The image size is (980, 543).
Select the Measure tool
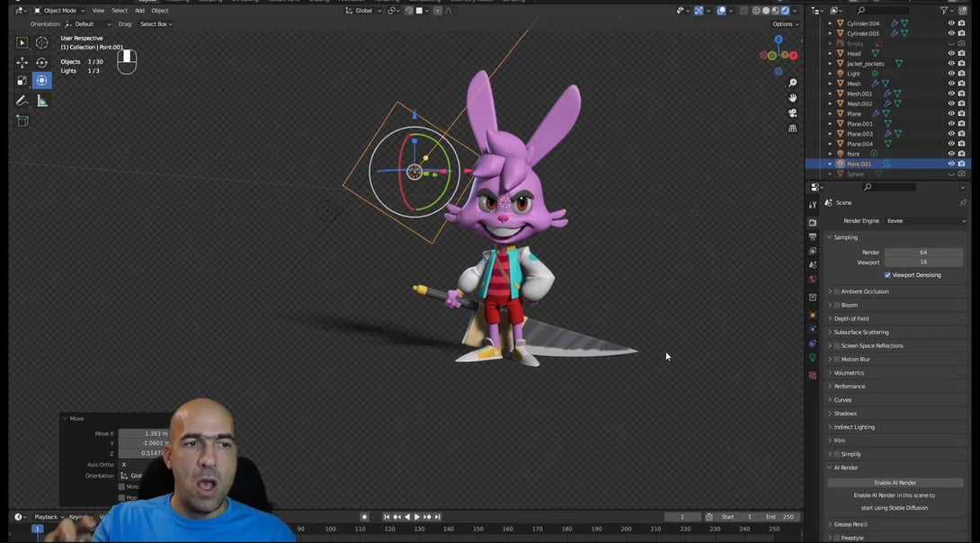point(42,101)
